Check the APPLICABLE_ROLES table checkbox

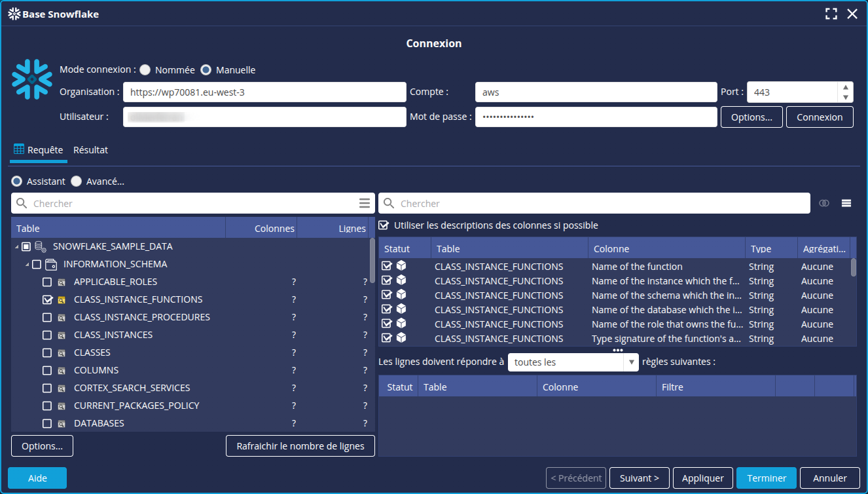pos(47,282)
